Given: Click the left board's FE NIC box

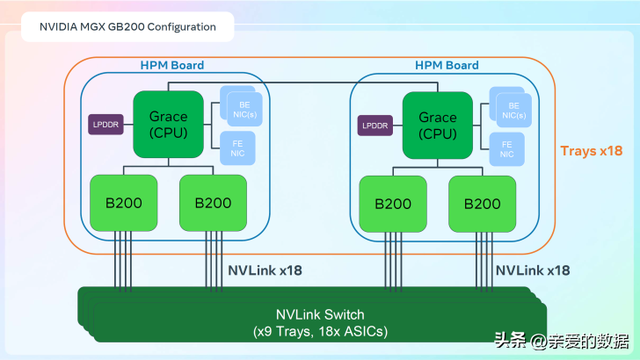Looking at the screenshot, I should pyautogui.click(x=238, y=148).
